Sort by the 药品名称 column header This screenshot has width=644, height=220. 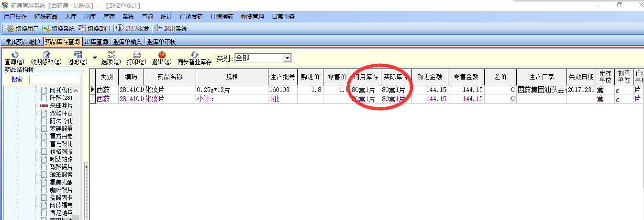170,77
